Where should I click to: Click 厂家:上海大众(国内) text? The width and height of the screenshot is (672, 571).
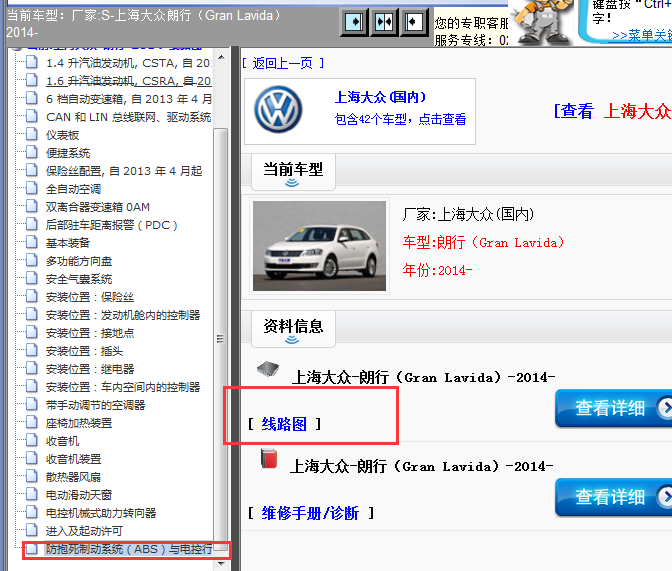pyautogui.click(x=468, y=214)
